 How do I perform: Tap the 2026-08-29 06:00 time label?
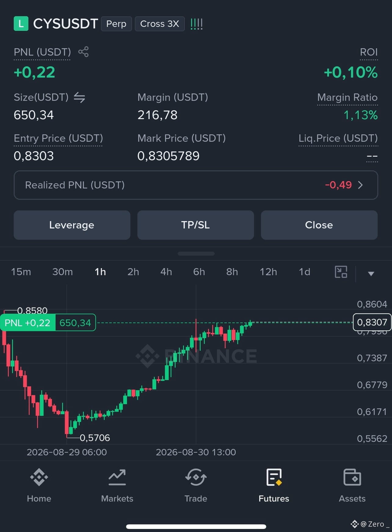pyautogui.click(x=67, y=452)
